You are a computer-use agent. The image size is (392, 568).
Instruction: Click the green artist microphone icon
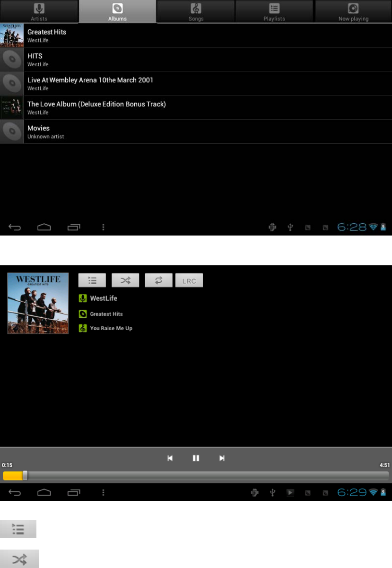point(83,298)
